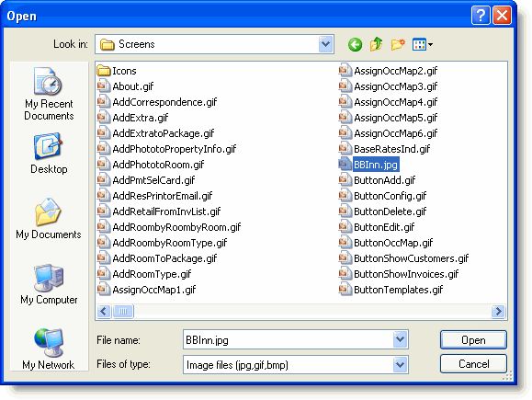The image size is (532, 400).
Task: Open My Computer in places bar
Action: 49,284
